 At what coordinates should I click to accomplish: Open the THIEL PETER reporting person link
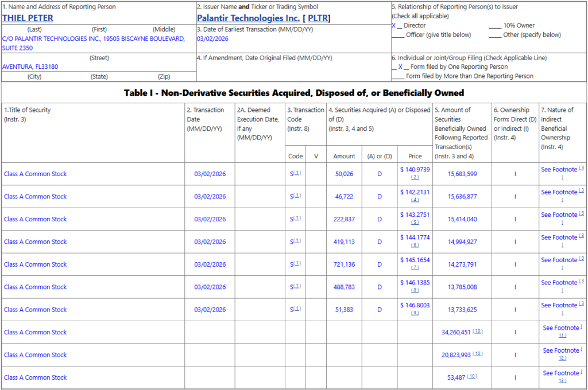(x=28, y=18)
